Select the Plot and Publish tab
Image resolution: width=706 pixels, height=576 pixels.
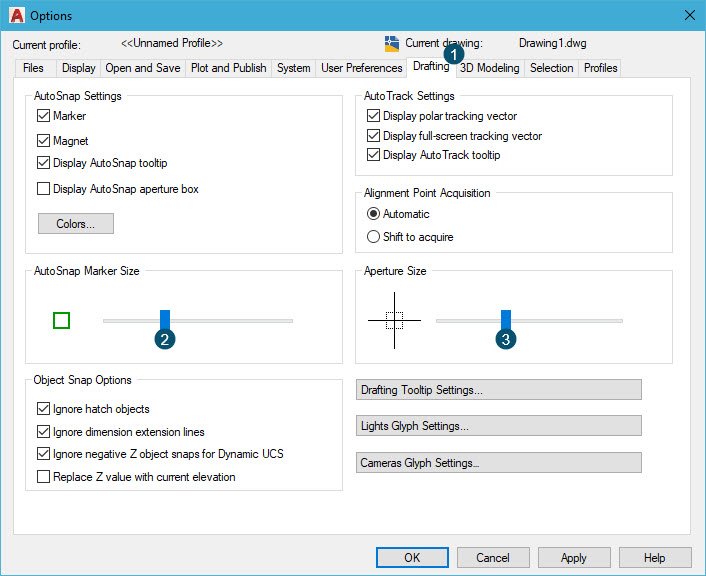(x=229, y=68)
